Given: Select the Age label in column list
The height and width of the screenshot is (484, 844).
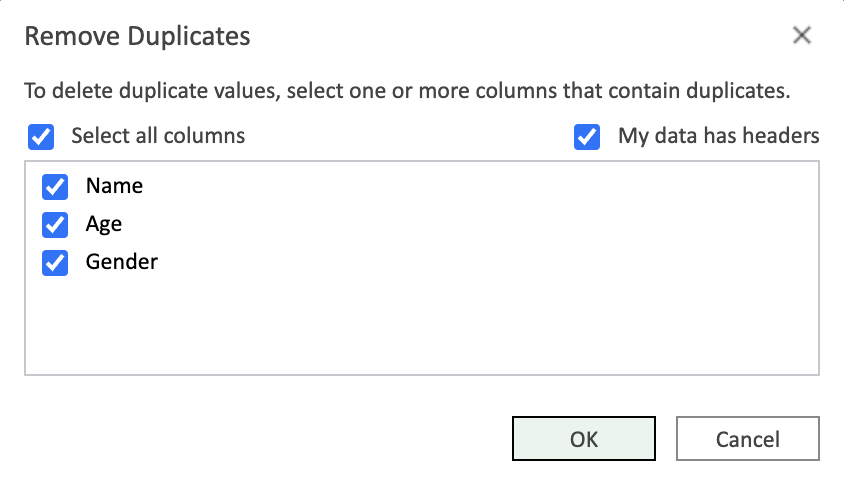Looking at the screenshot, I should pyautogui.click(x=104, y=224).
